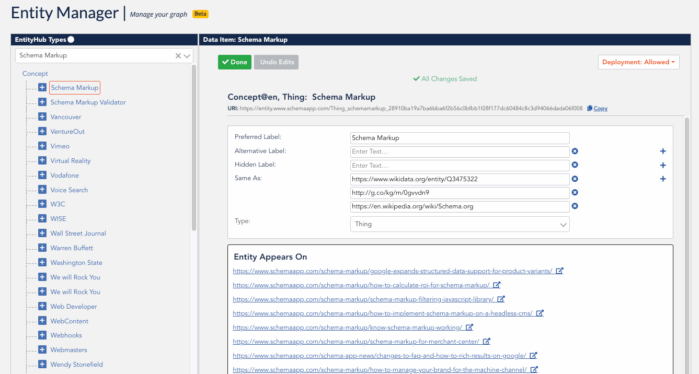Open the manage-your-brand machine-channel link
Image resolution: width=699 pixels, height=374 pixels.
tap(380, 370)
